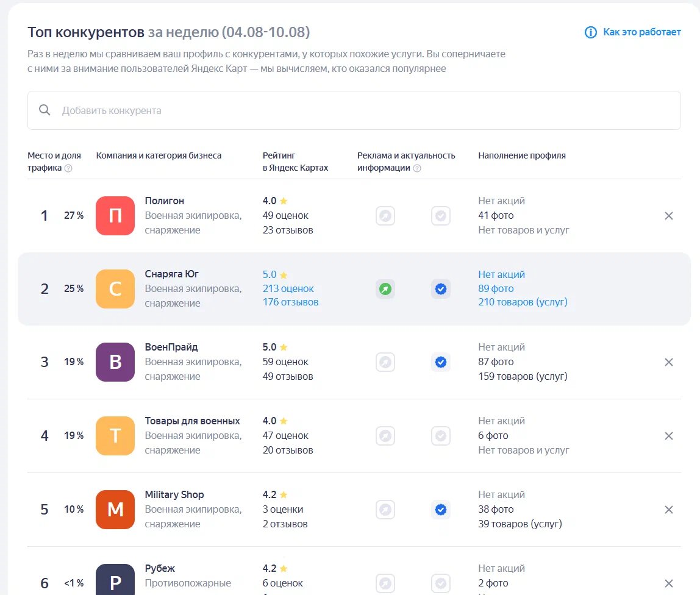This screenshot has height=595, width=700.
Task: Click the help icon beside информации header
Action: (x=417, y=168)
